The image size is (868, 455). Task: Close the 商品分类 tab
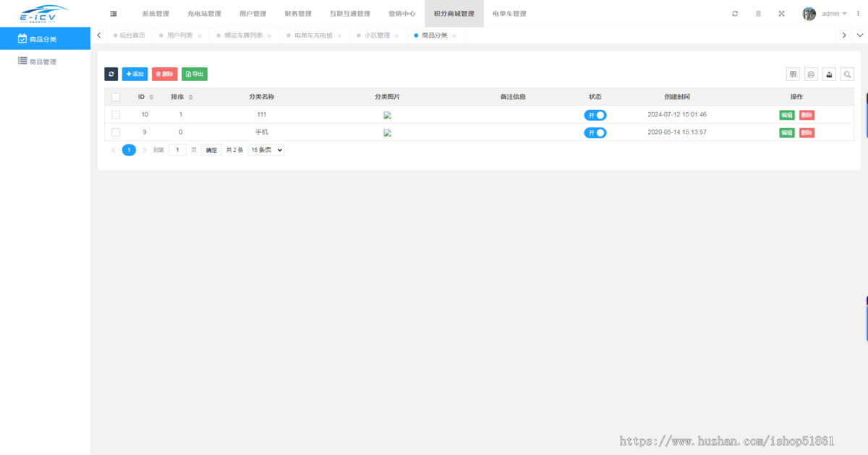pyautogui.click(x=454, y=35)
